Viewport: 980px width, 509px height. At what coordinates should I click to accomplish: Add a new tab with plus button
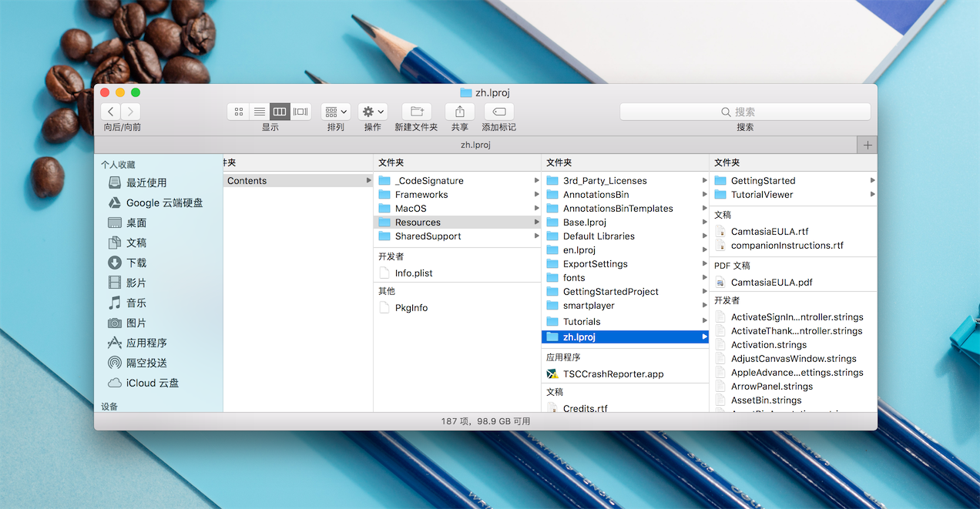tap(868, 145)
